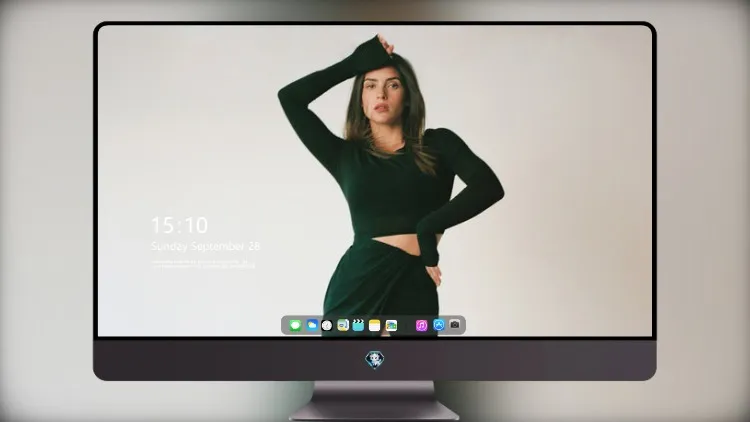
Task: Launch the yellow Notes app
Action: coord(375,325)
